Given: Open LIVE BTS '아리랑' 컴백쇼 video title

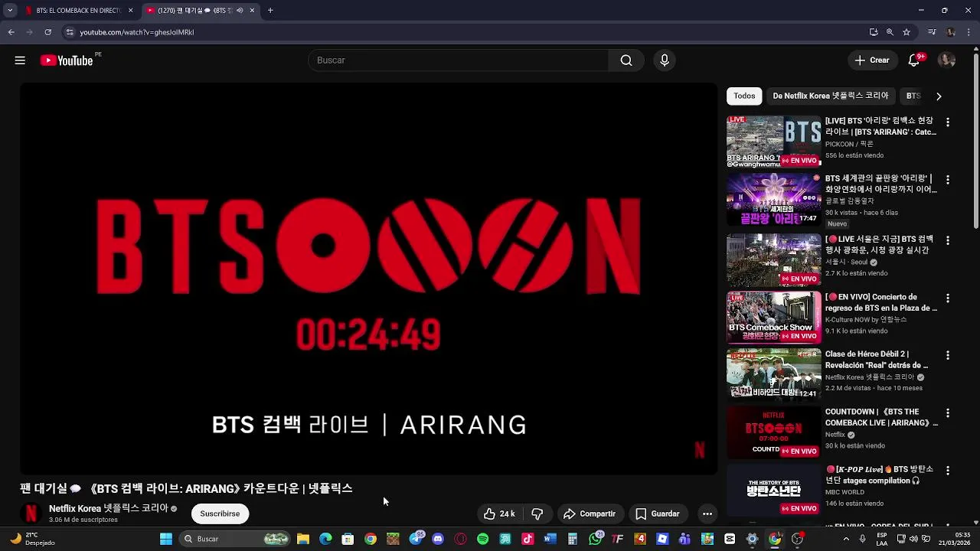Looking at the screenshot, I should pyautogui.click(x=880, y=126).
